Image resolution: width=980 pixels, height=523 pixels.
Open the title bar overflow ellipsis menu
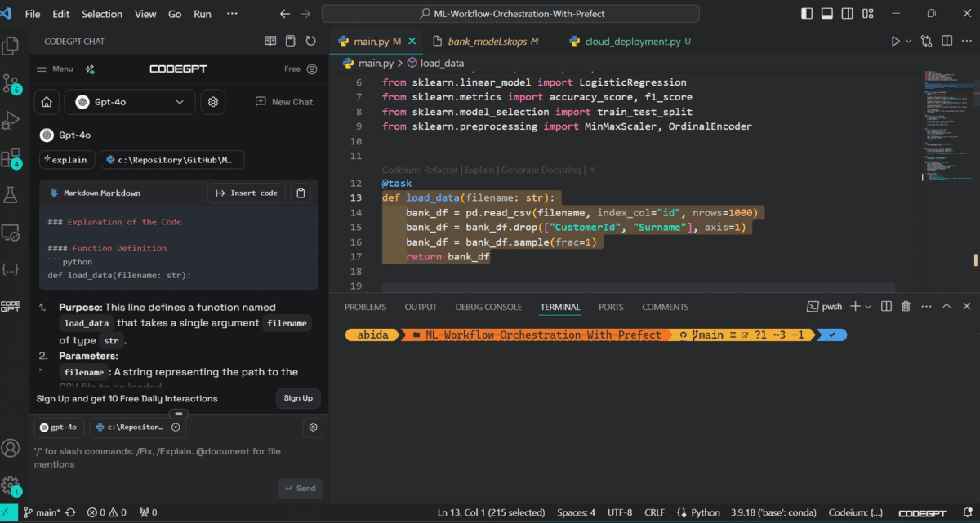232,14
